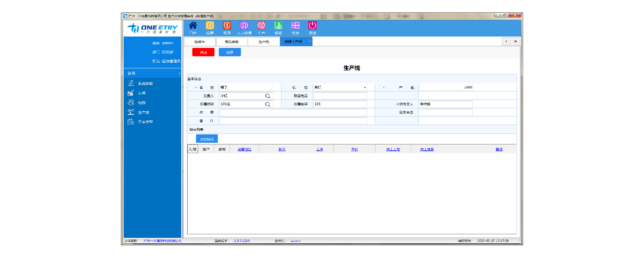The width and height of the screenshot is (644, 258).
Task: Sort by 设备地址 column header
Action: tap(244, 149)
